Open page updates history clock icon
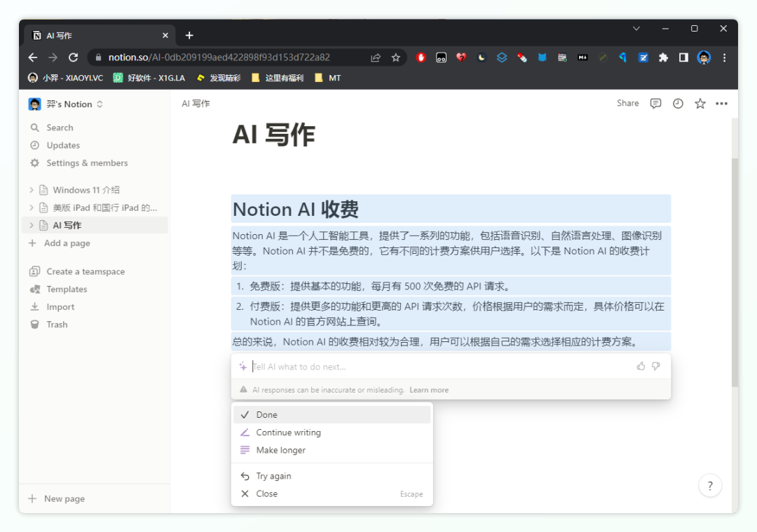Image resolution: width=757 pixels, height=532 pixels. tap(678, 104)
